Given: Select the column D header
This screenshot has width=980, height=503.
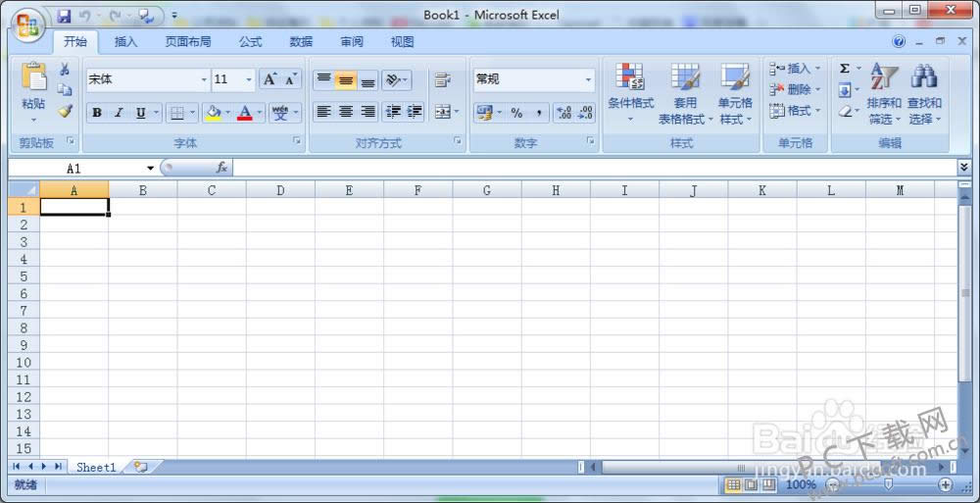Looking at the screenshot, I should click(x=280, y=190).
